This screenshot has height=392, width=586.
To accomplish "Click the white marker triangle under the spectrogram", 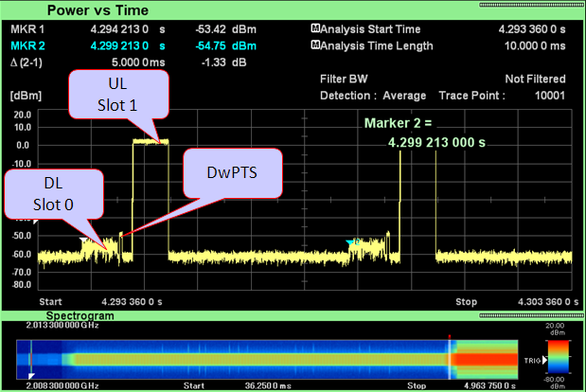I will [31, 376].
